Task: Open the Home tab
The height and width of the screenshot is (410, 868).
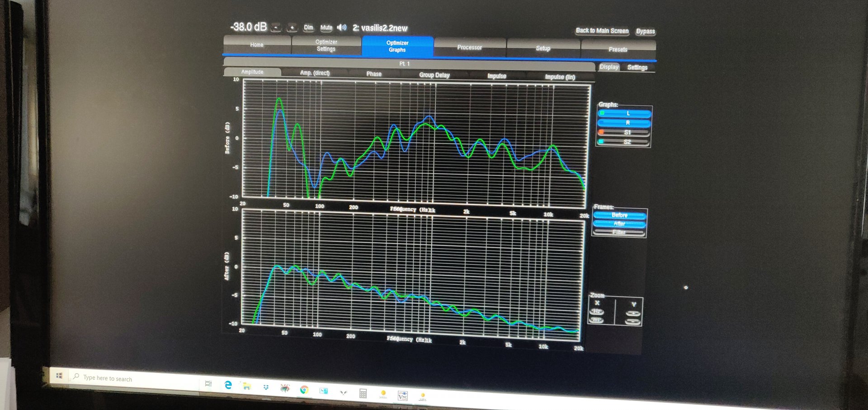Action: point(257,45)
